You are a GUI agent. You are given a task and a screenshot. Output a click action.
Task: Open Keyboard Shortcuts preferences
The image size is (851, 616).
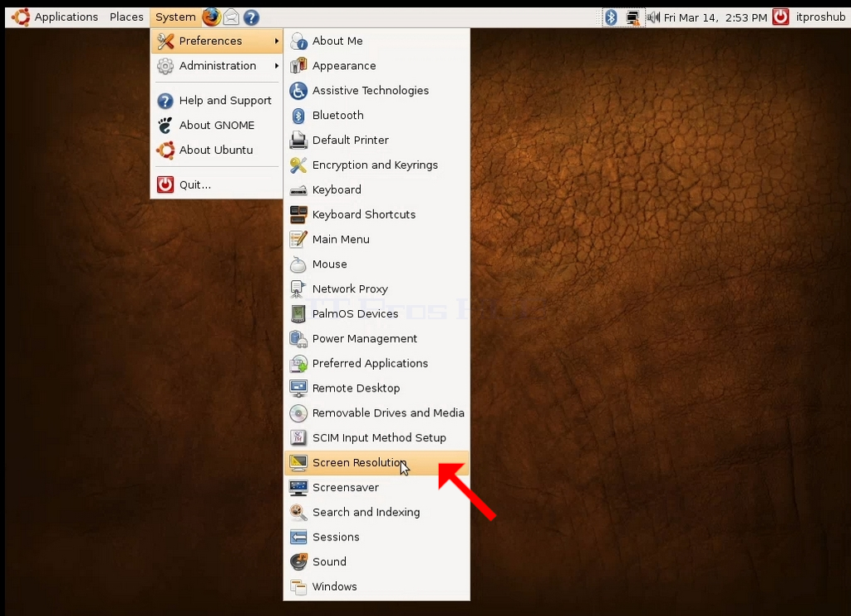[x=376, y=214]
